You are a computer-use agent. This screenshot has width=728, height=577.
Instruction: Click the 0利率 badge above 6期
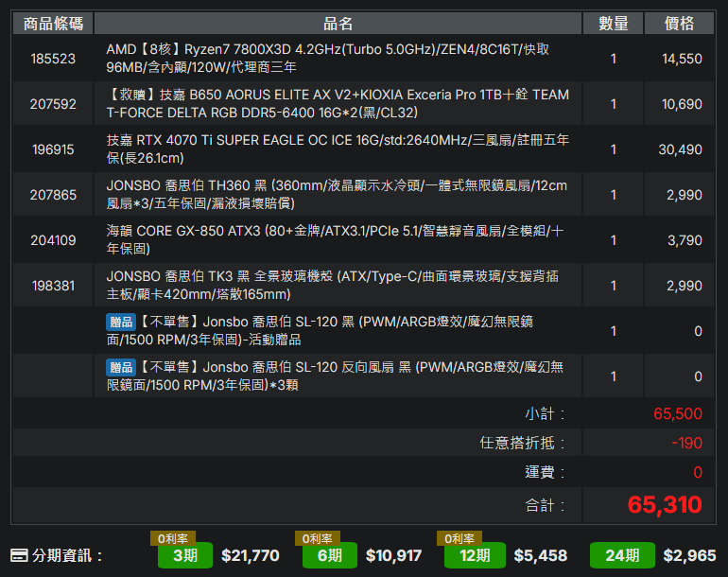[x=317, y=538]
